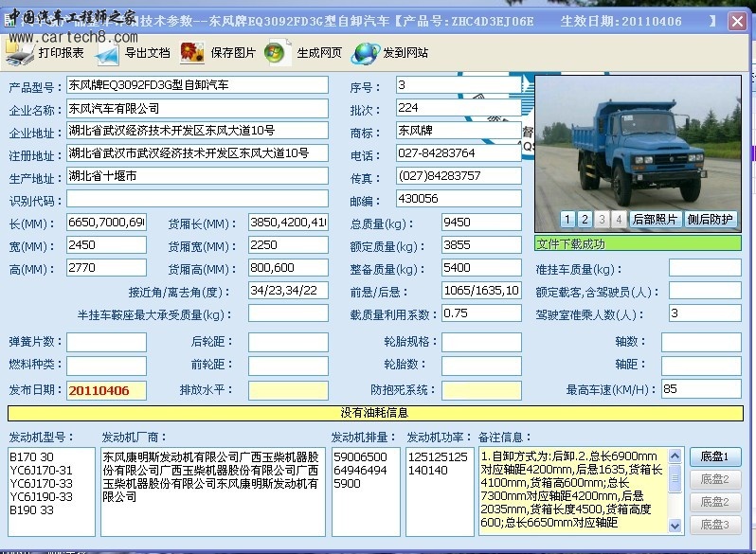Click the 发动机厂商 manufacturer text box

point(212,491)
